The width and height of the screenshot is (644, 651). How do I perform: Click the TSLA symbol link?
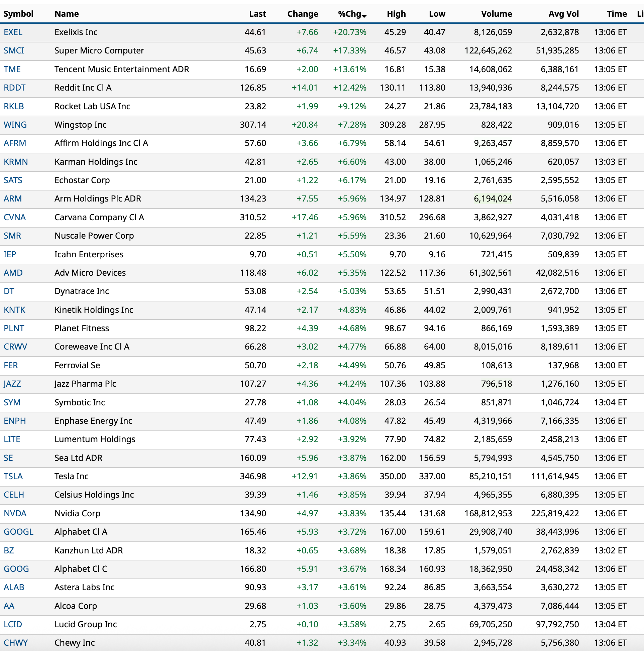pos(13,476)
